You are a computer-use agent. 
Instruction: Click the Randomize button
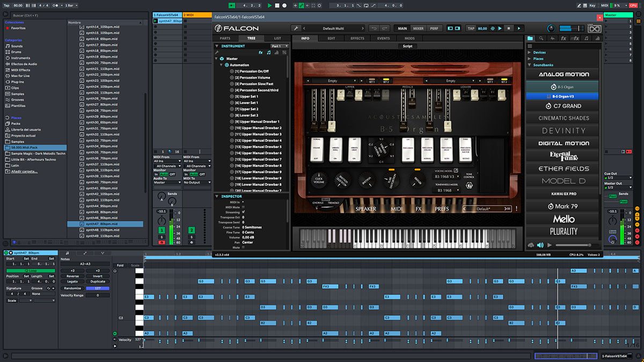[72, 288]
